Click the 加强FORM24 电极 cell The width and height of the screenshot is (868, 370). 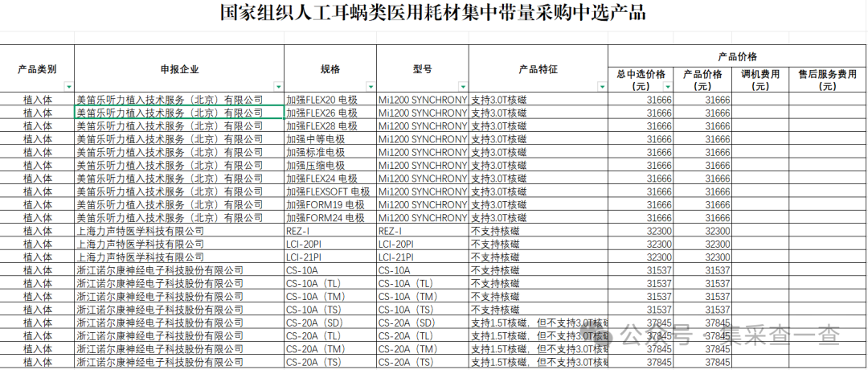click(330, 217)
